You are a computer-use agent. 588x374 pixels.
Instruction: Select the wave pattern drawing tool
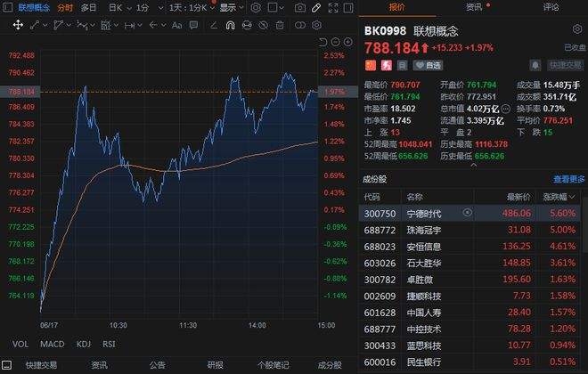(82, 25)
